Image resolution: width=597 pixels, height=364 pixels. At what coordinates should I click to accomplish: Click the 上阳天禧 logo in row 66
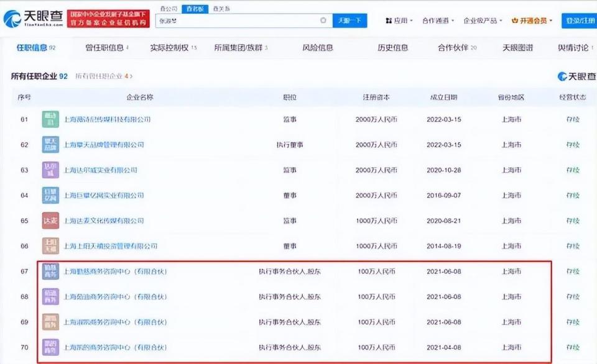50,246
